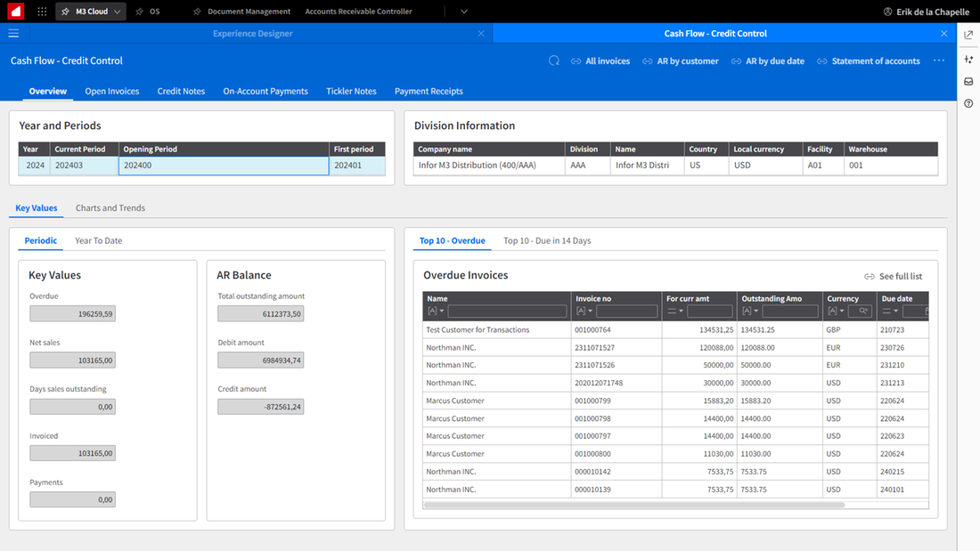Open Statement of accounts link
The height and width of the screenshot is (551, 980).
[x=868, y=61]
